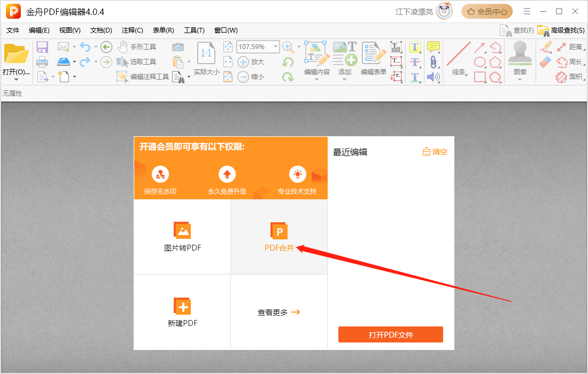Click the undo arrow icon
The image size is (588, 374).
click(x=85, y=47)
